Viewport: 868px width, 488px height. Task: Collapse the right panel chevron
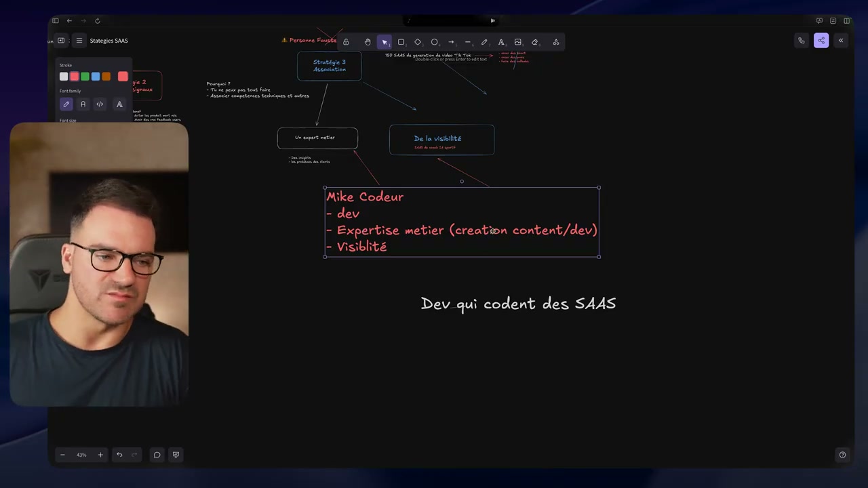[x=841, y=41]
